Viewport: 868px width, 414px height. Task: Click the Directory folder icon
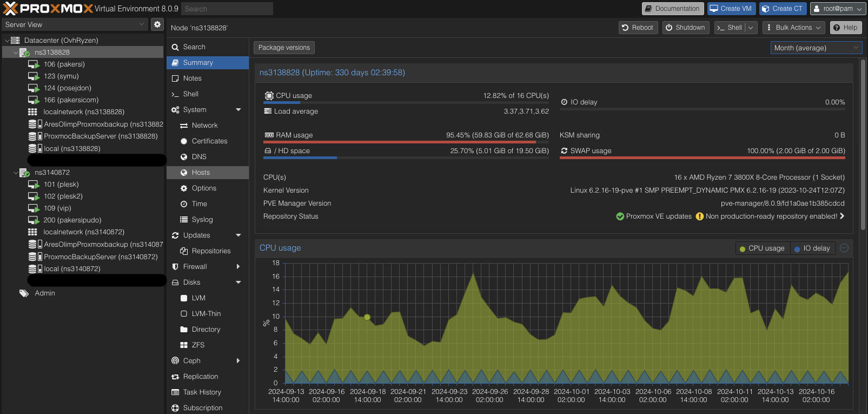(184, 330)
